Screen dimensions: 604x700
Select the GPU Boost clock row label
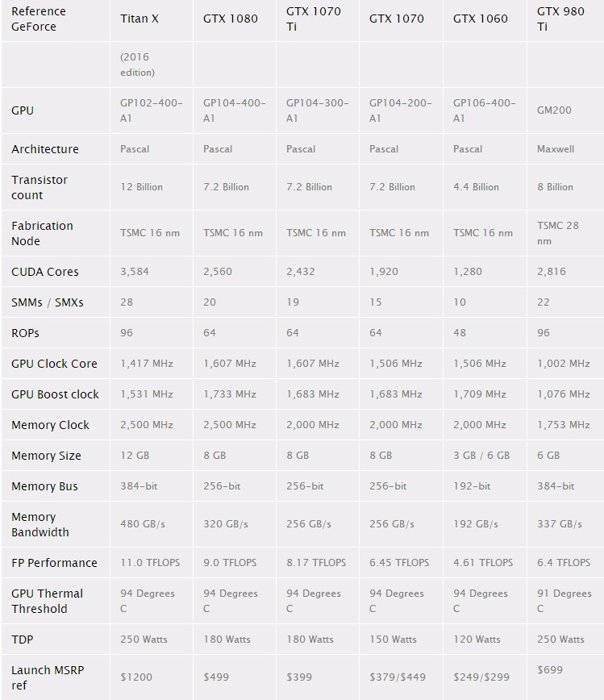point(56,394)
